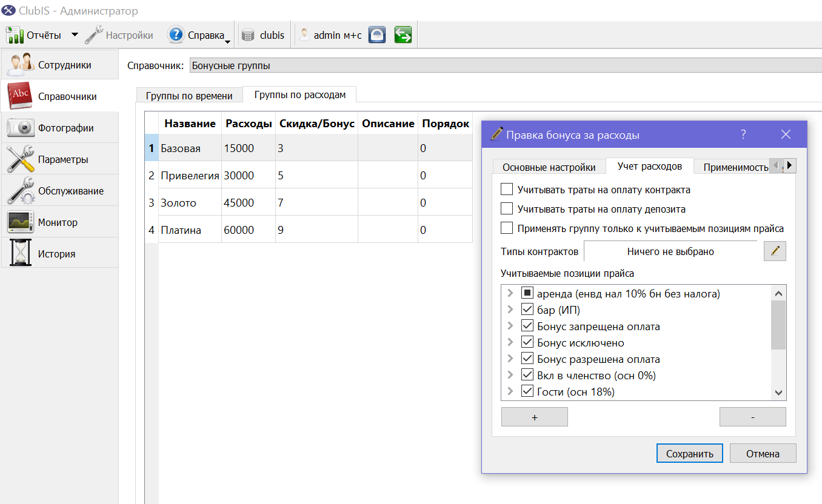The height and width of the screenshot is (504, 822).
Task: Click the Сохранить button
Action: pos(689,453)
